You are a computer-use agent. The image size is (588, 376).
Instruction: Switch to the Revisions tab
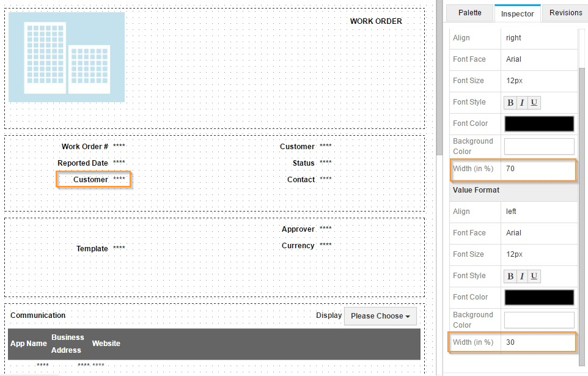(x=565, y=13)
